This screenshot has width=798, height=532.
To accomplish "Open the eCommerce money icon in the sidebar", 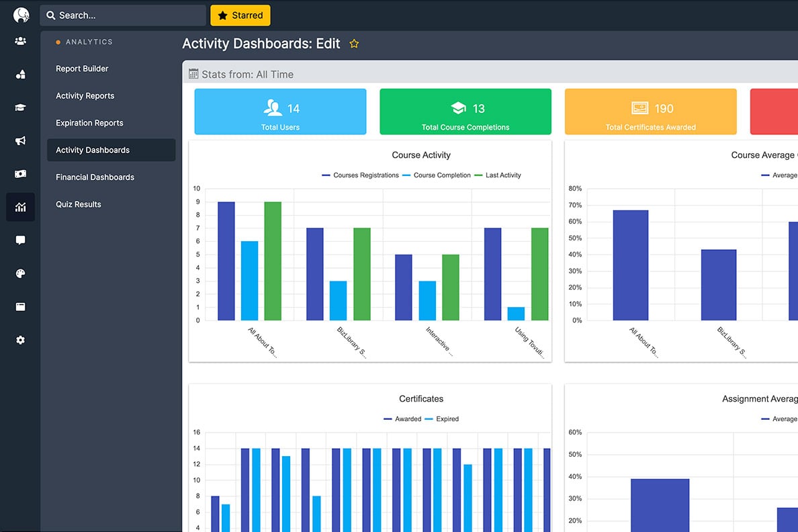I will pyautogui.click(x=20, y=173).
